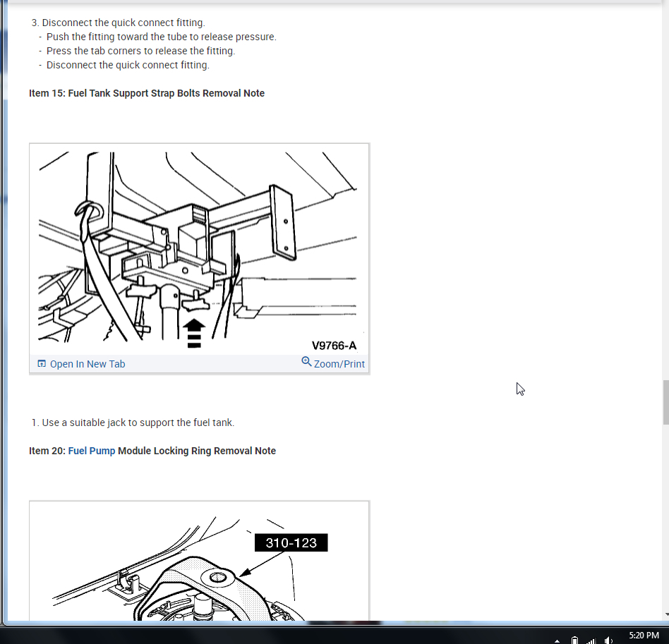This screenshot has width=669, height=644.
Task: Show hidden system tray icons
Action: [x=557, y=640]
